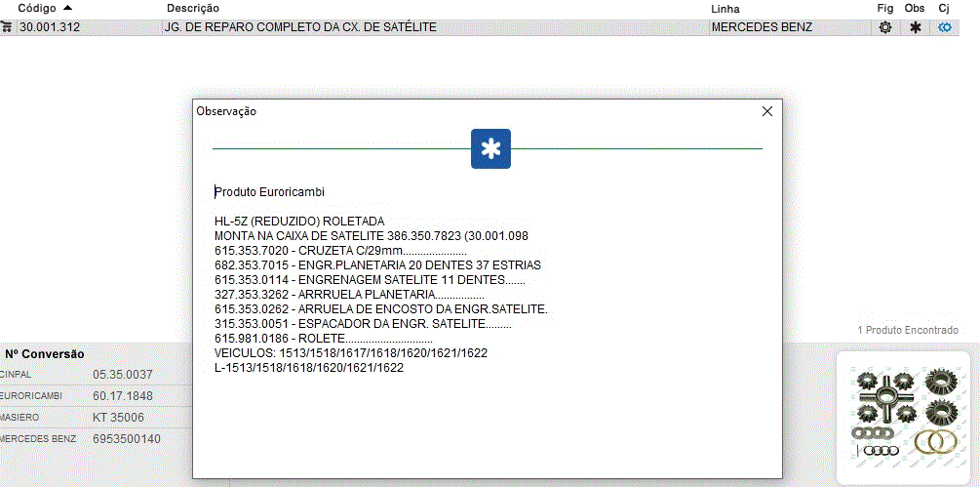Select EURORICAMBI conversion number 60.17.1848
The height and width of the screenshot is (487, 980).
click(x=123, y=396)
